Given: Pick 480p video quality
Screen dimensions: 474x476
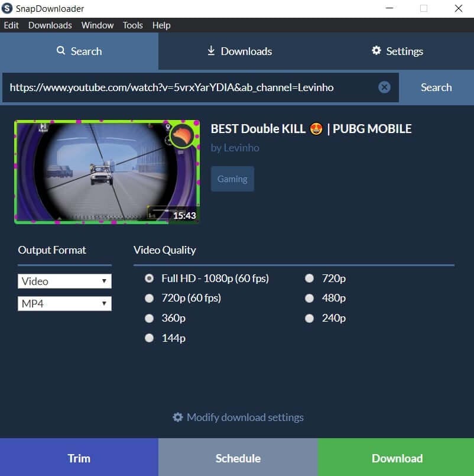Looking at the screenshot, I should point(309,299).
